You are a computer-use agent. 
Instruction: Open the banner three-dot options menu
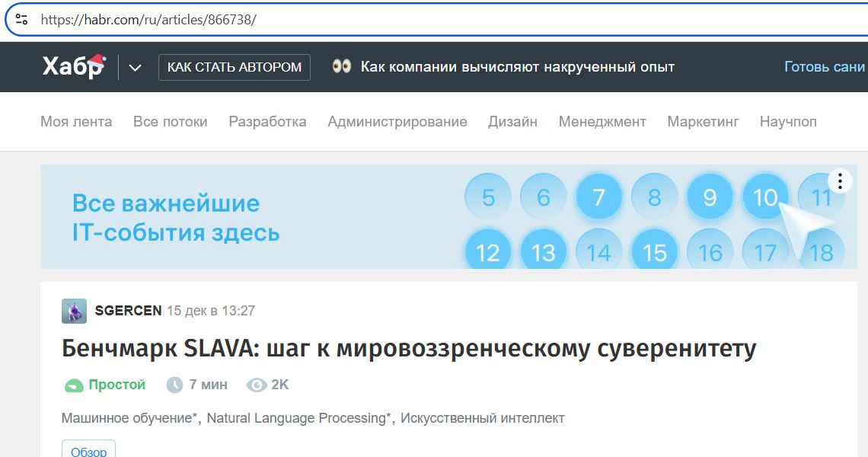coord(840,181)
